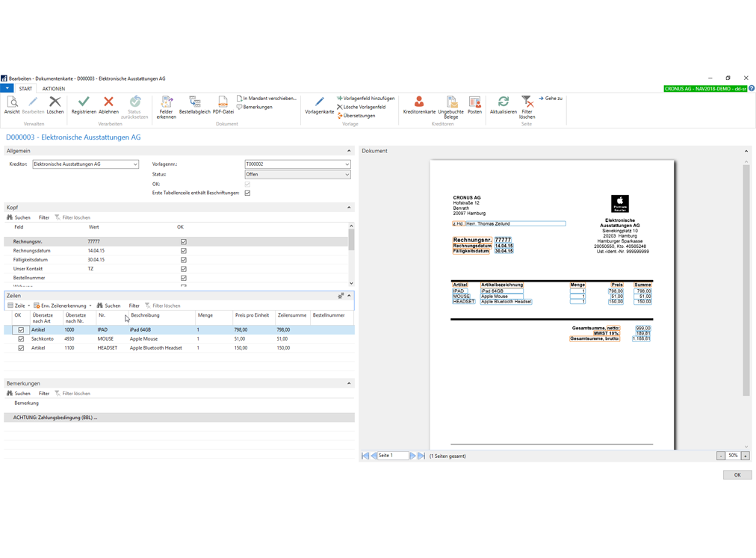The width and height of the screenshot is (756, 558).
Task: Select Lösche Vorlagenfeld
Action: pos(361,107)
